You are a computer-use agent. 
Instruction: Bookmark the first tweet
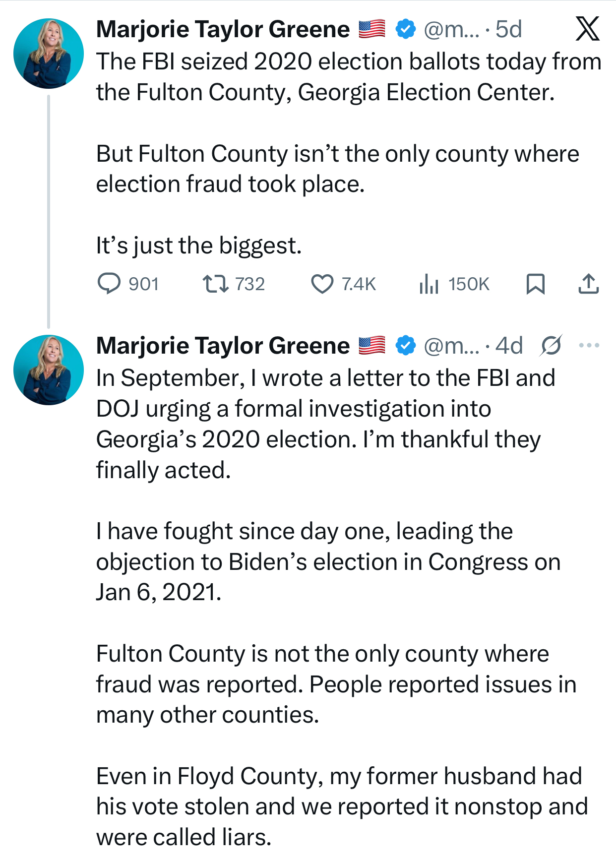coord(535,284)
